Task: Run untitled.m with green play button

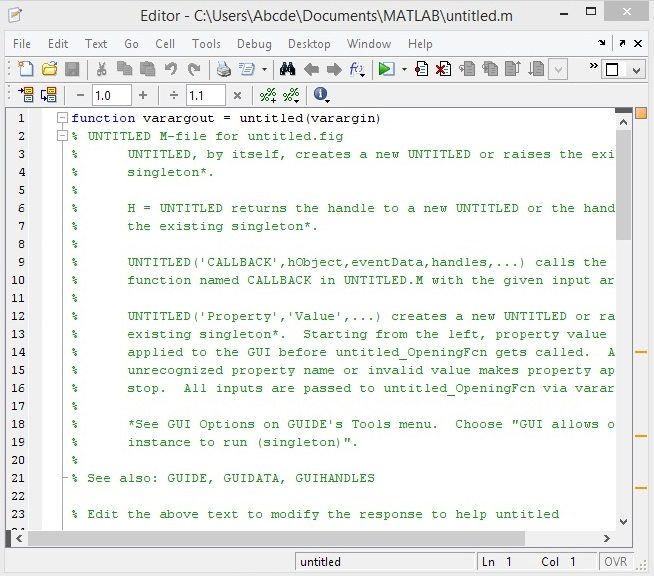Action: click(386, 69)
